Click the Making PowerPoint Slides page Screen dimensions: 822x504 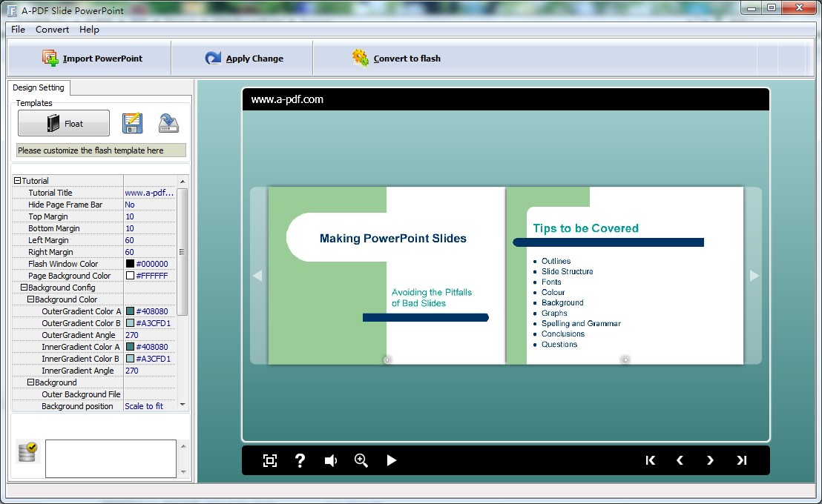387,276
